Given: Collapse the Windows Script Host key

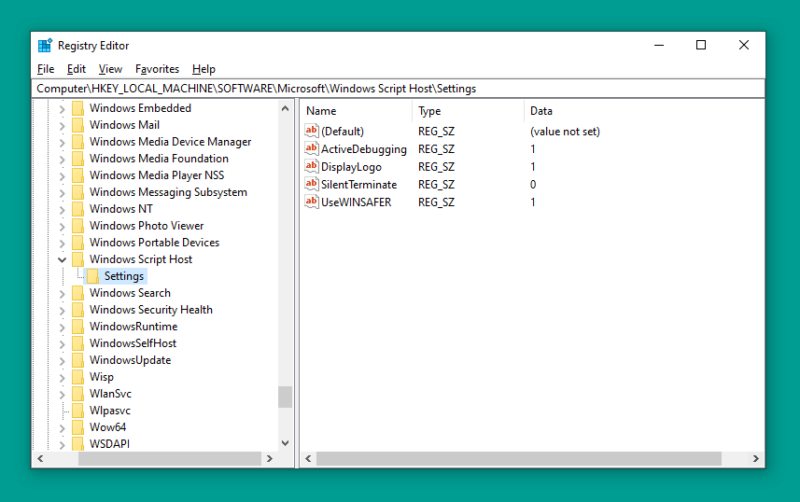Looking at the screenshot, I should click(62, 260).
